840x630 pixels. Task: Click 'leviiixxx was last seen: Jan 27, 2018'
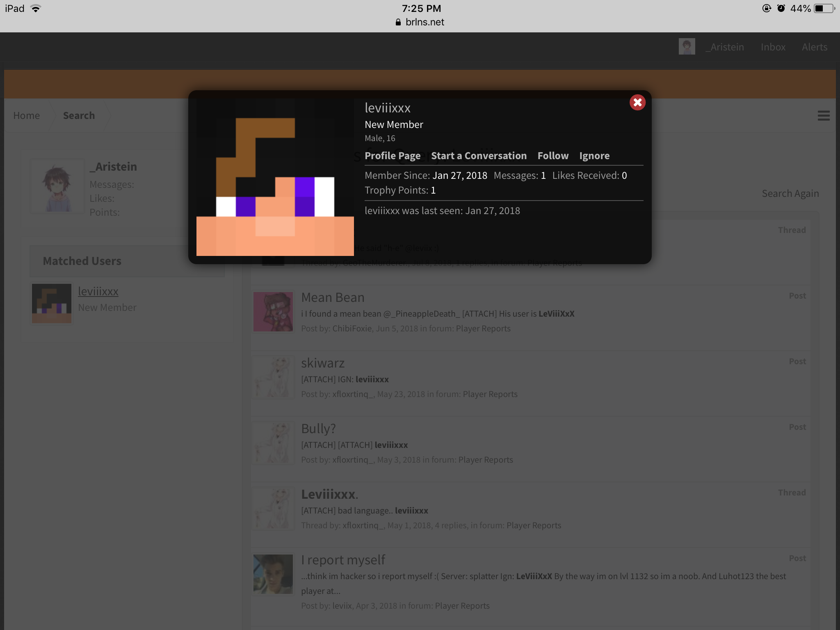click(442, 211)
